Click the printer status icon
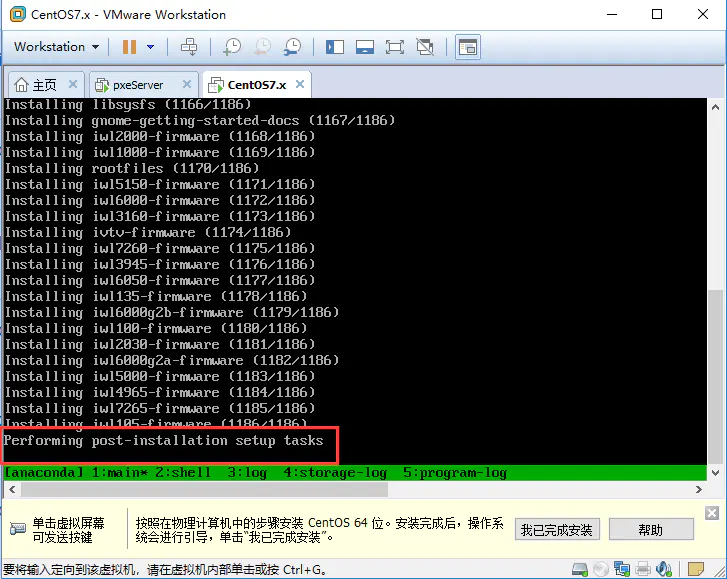This screenshot has width=727, height=579. coord(643,569)
